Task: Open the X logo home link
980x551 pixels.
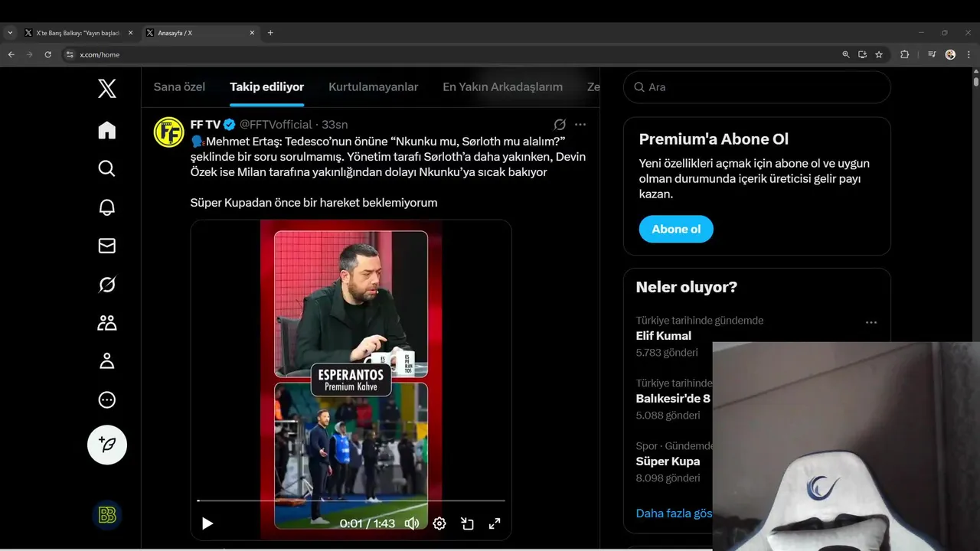Action: point(107,88)
